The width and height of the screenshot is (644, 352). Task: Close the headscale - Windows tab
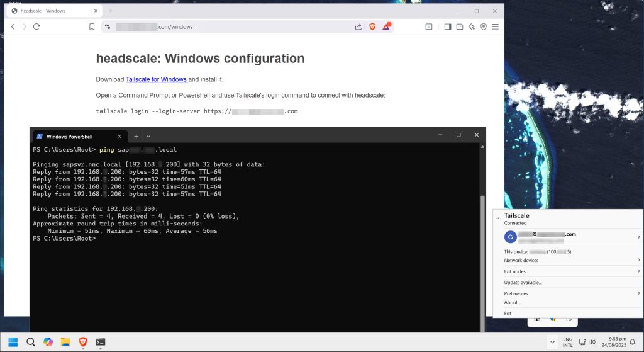click(96, 11)
